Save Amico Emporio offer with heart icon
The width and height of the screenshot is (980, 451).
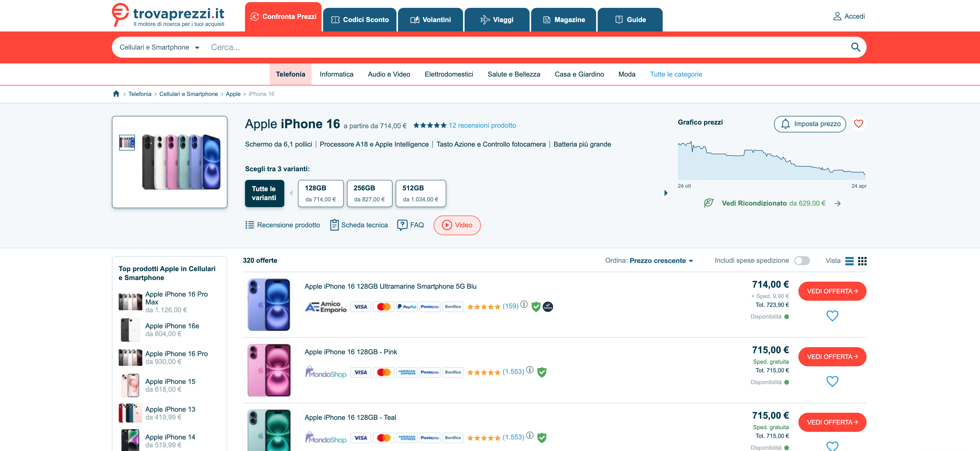coord(832,315)
